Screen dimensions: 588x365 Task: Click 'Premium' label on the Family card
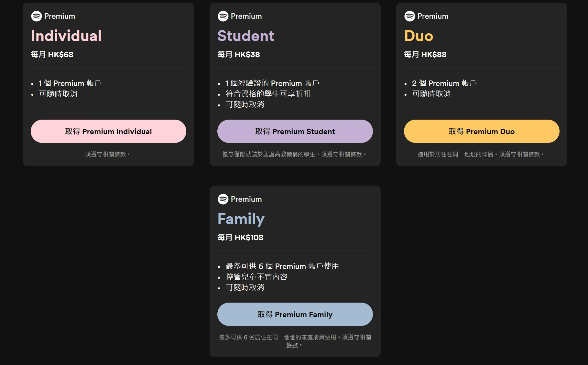click(246, 199)
